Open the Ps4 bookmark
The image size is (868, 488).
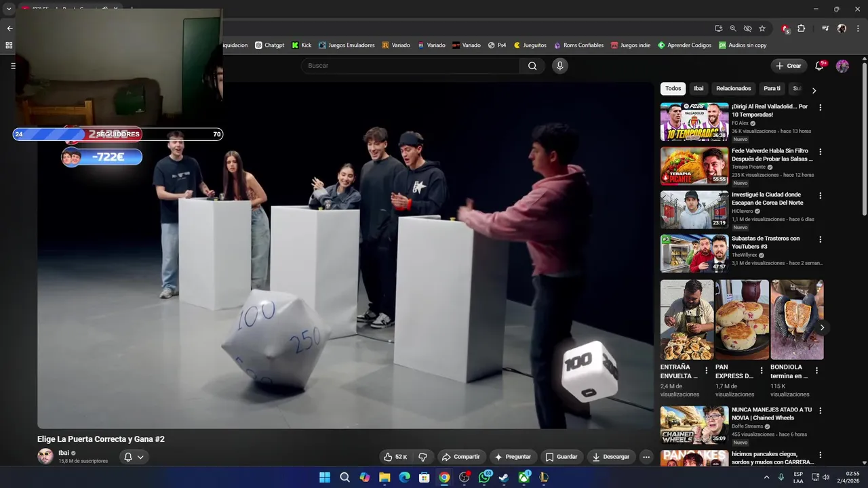(497, 45)
